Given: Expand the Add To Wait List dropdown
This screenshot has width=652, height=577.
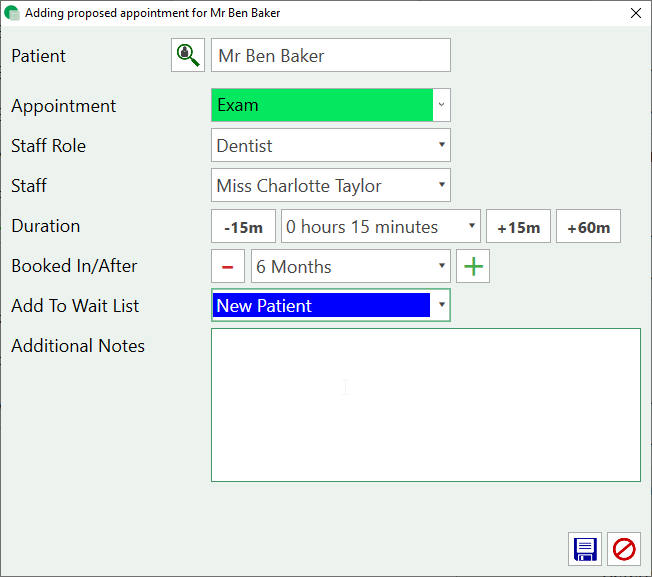Looking at the screenshot, I should click(x=441, y=305).
